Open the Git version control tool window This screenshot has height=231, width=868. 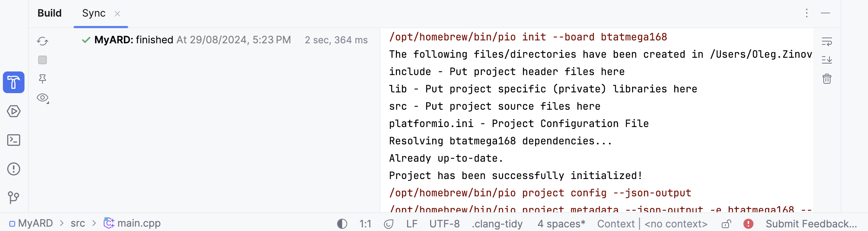14,197
